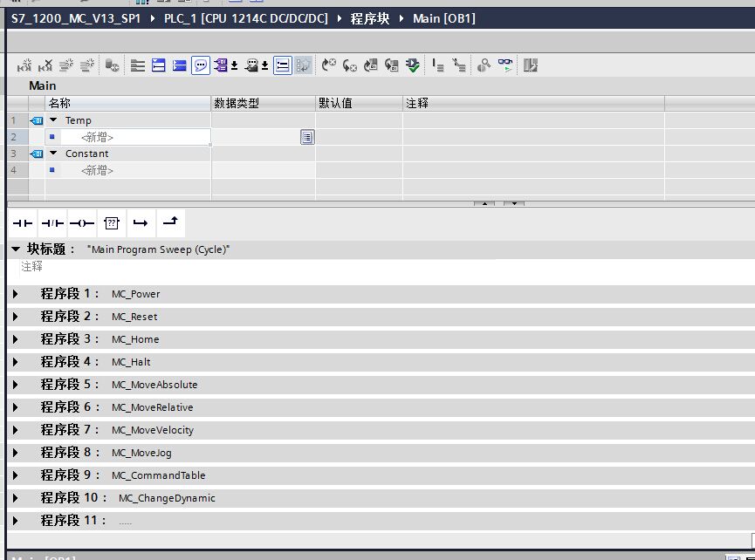755x560 pixels.
Task: Expand network 1 MC_Power
Action: click(x=16, y=294)
